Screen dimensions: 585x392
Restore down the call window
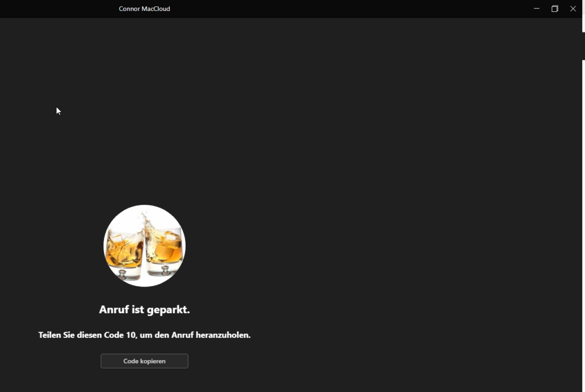(x=555, y=9)
